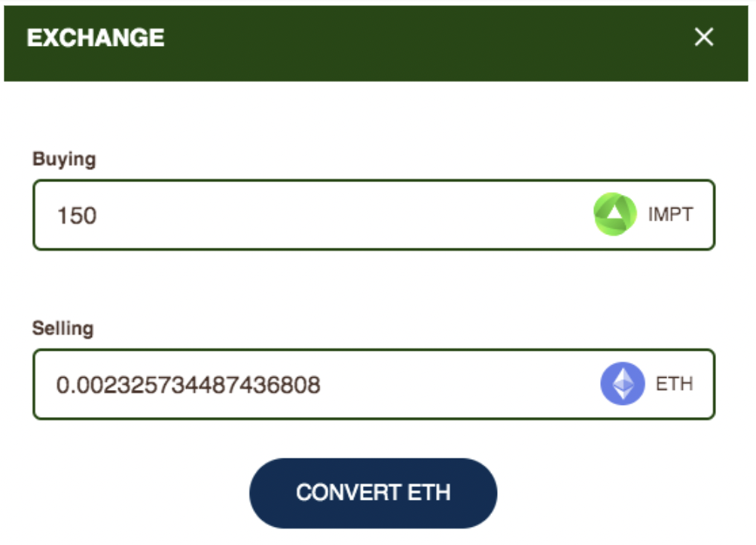Viewport: 756px width, 545px height.
Task: Place cursor on the 0.0023257344487436808 amount
Action: tap(188, 385)
